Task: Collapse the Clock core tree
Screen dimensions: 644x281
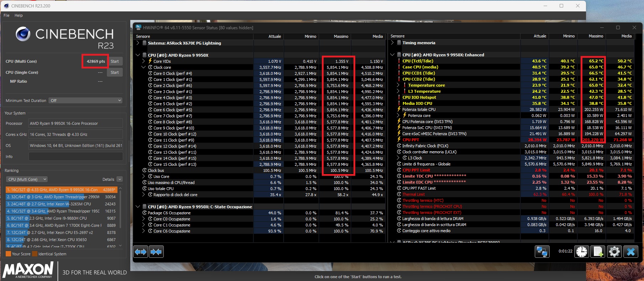Action: coord(143,67)
